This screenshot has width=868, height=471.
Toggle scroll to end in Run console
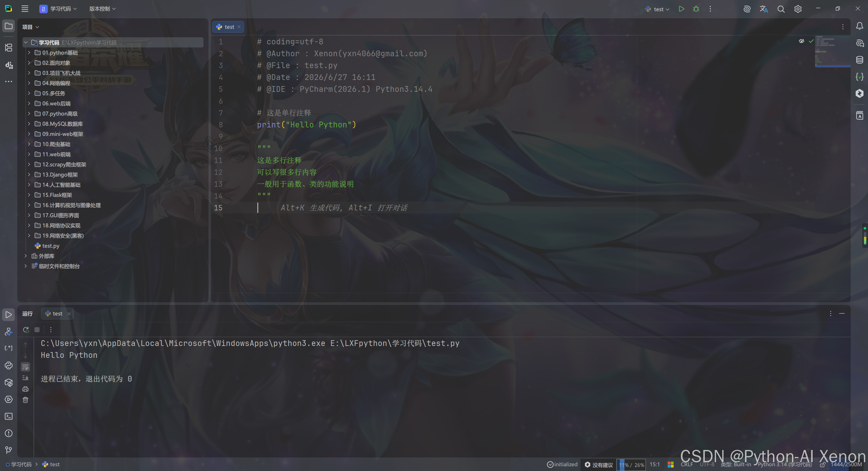pos(25,378)
